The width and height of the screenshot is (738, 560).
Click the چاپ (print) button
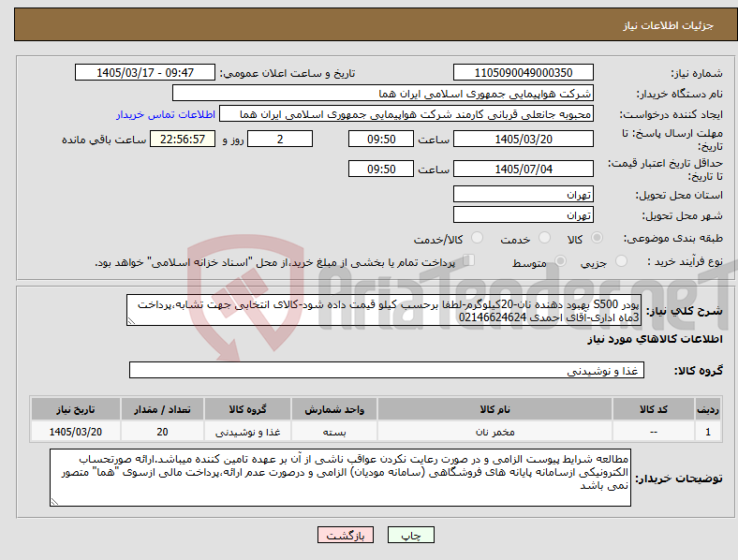[x=410, y=535]
